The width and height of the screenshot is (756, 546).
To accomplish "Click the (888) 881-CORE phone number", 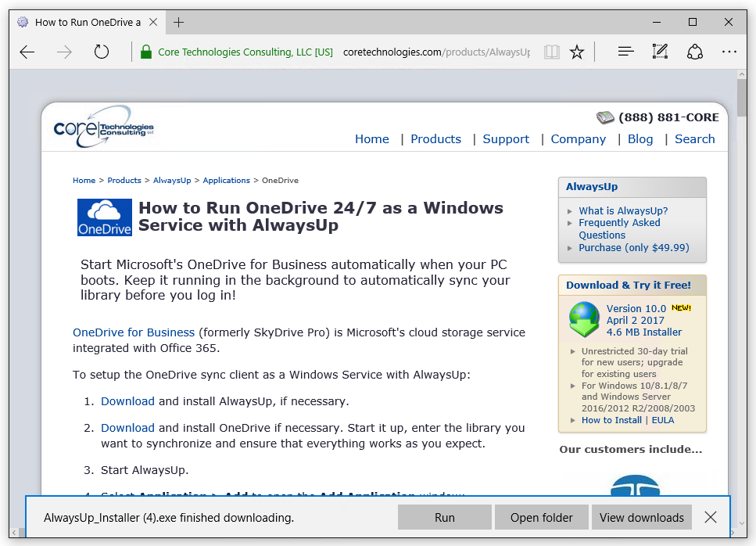I will (668, 117).
